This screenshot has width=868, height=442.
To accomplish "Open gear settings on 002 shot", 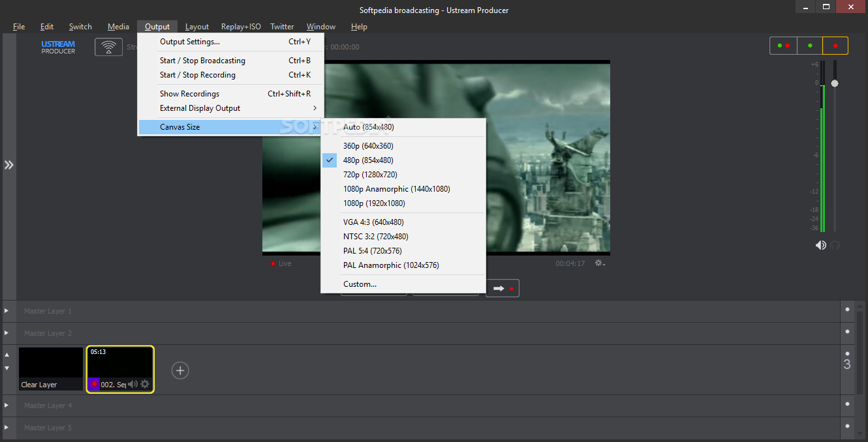I will point(145,384).
